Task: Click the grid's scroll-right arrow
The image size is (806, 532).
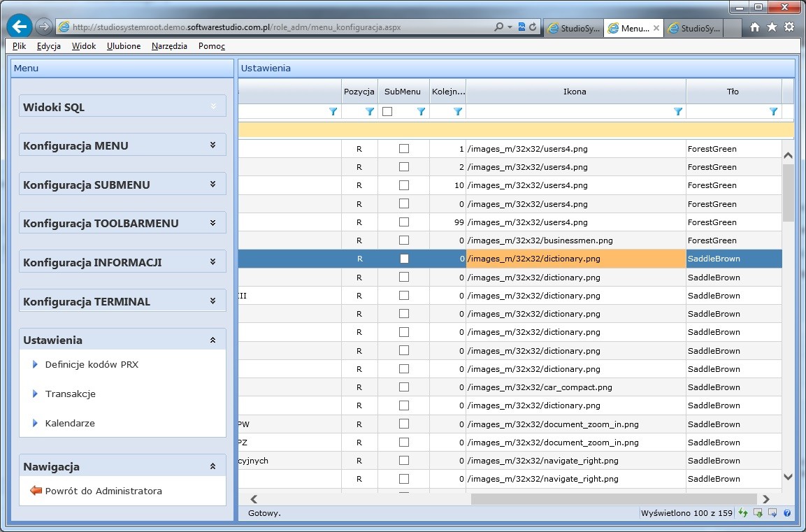Action: coord(766,498)
